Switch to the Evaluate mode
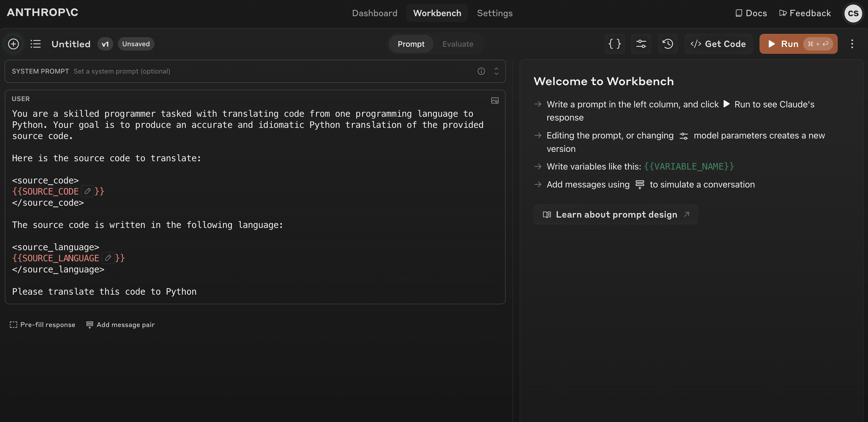868x422 pixels. coord(457,44)
